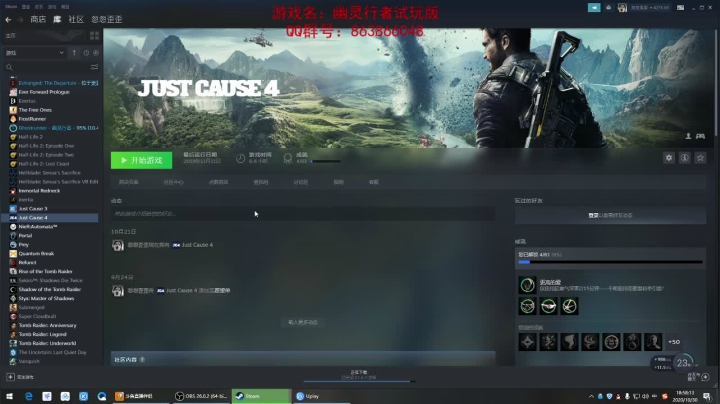The height and width of the screenshot is (404, 720).
Task: Select Quantum Break in library
Action: (36, 253)
